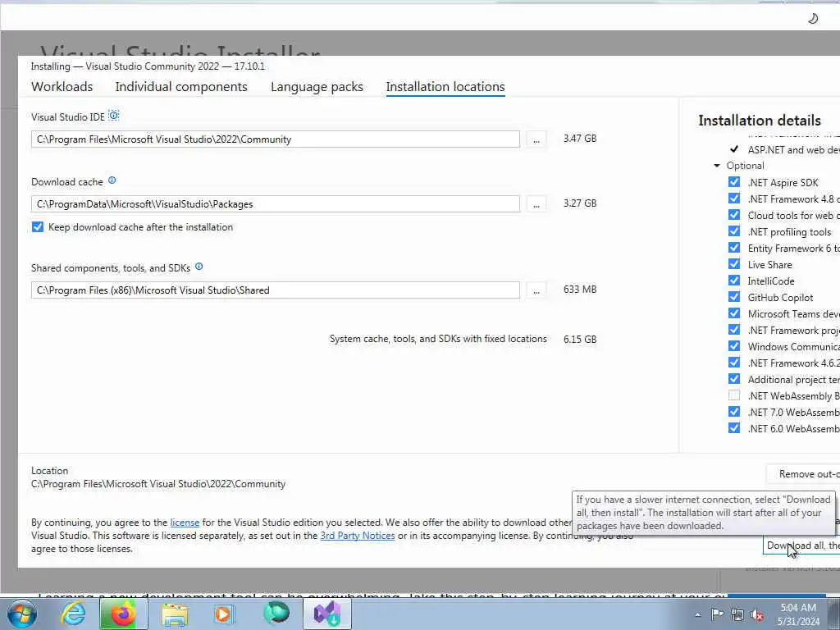The image size is (840, 630).
Task: Edit Visual Studio IDE path field
Action: [276, 139]
